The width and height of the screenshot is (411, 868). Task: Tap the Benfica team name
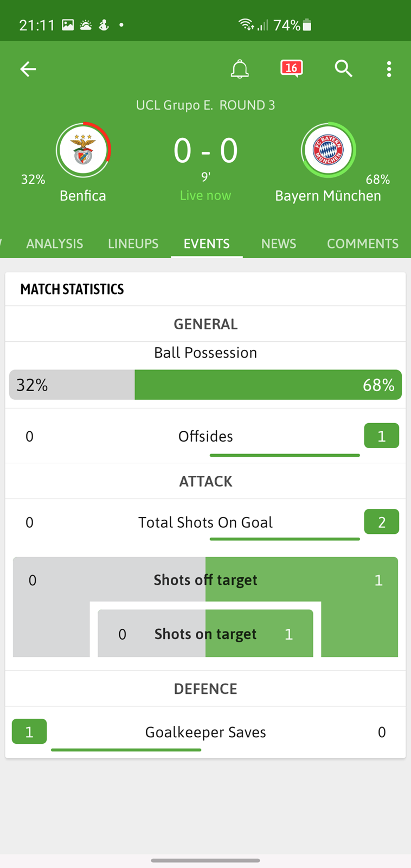coord(83,195)
